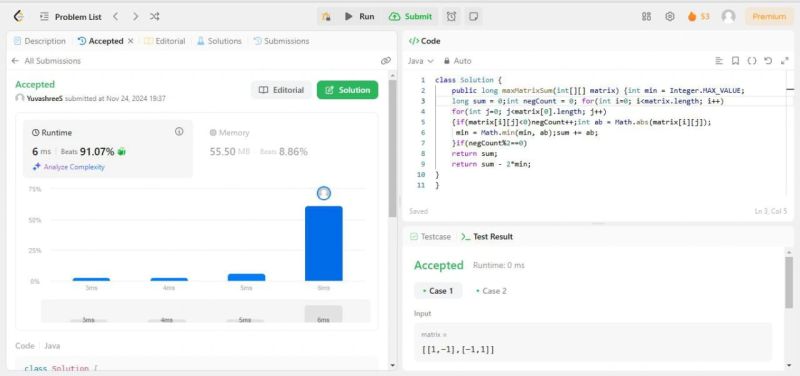Switch to the Editorial tab
The image size is (800, 376).
point(165,41)
